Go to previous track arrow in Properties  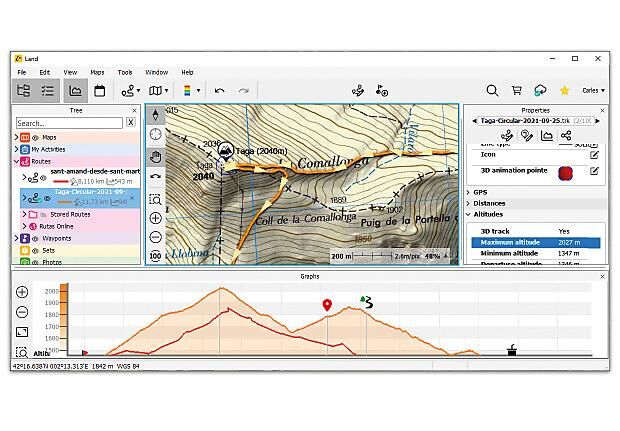(x=474, y=121)
